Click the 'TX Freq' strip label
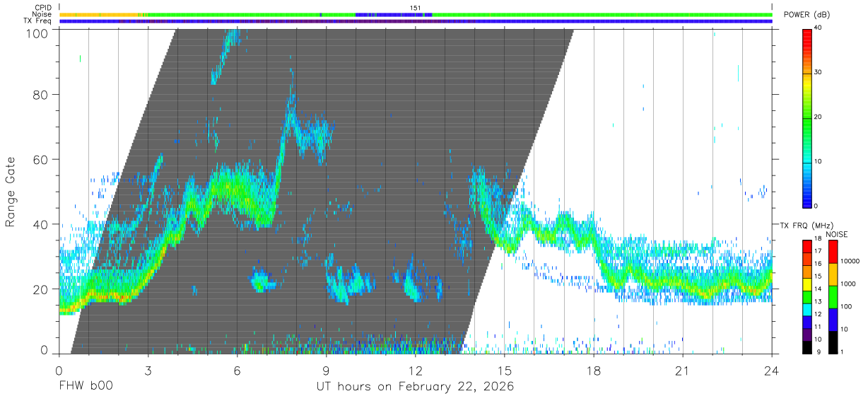Screen dimensions: 868x401 [38, 21]
